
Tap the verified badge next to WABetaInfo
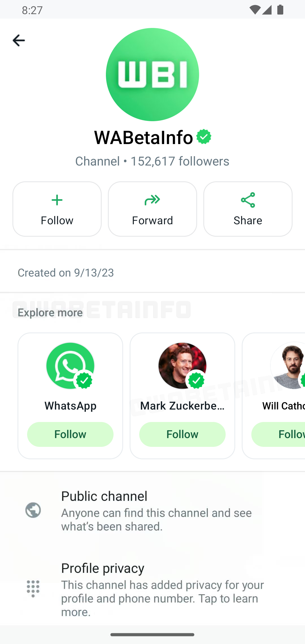(204, 137)
